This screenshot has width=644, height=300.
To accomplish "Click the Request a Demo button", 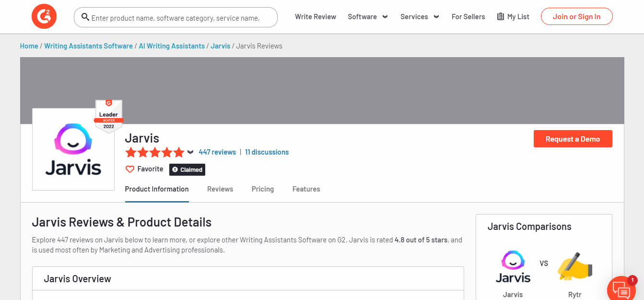I will point(573,139).
